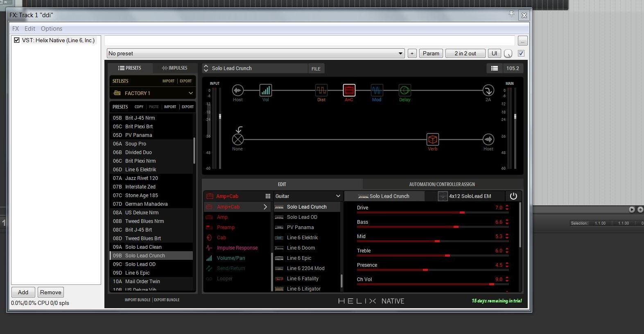Viewport: 644px width, 334px height.
Task: Click the FACTORY 1 folder icon
Action: [x=117, y=93]
